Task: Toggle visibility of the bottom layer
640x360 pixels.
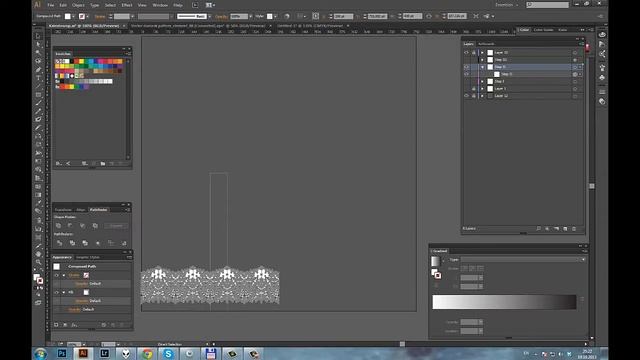Action: 467,96
